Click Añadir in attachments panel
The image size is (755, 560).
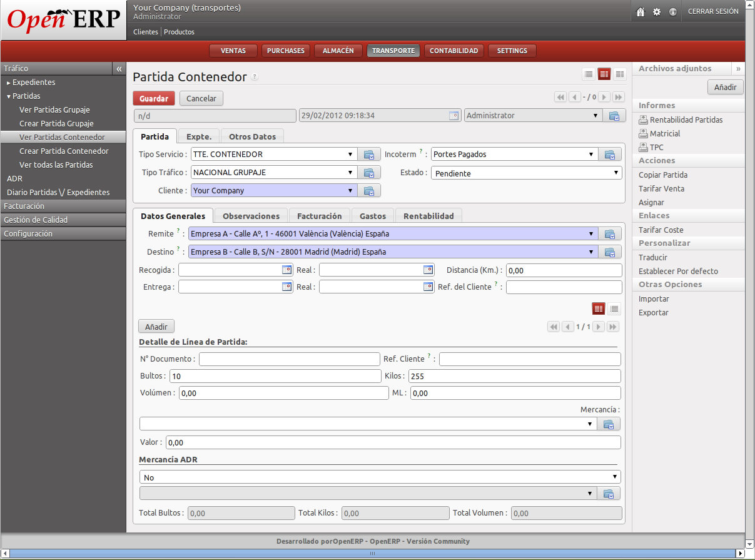click(x=726, y=88)
